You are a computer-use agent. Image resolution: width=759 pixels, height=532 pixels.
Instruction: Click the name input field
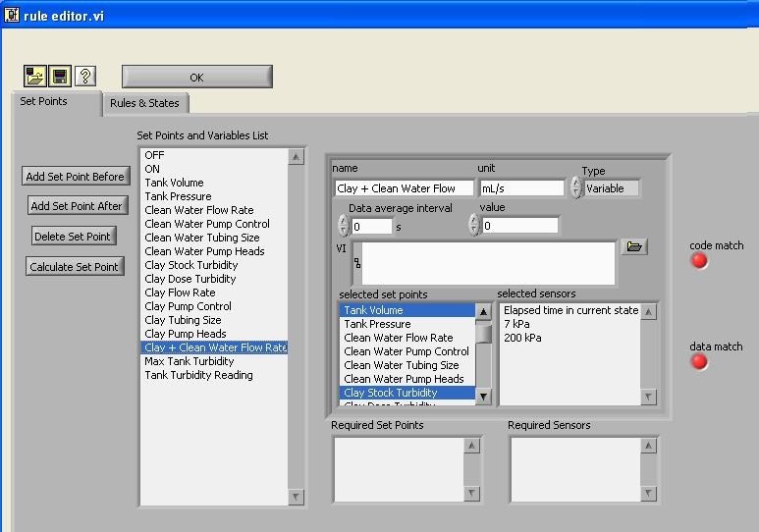(404, 188)
